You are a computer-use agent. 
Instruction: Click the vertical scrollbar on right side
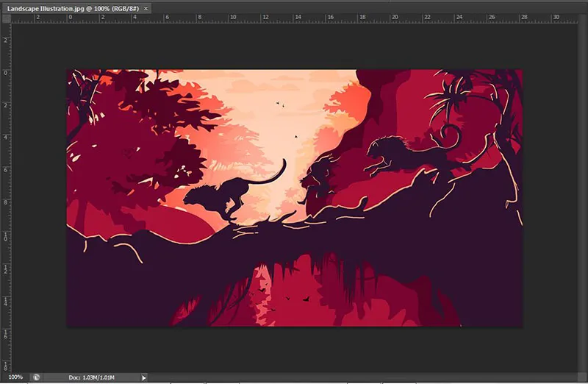(x=584, y=191)
